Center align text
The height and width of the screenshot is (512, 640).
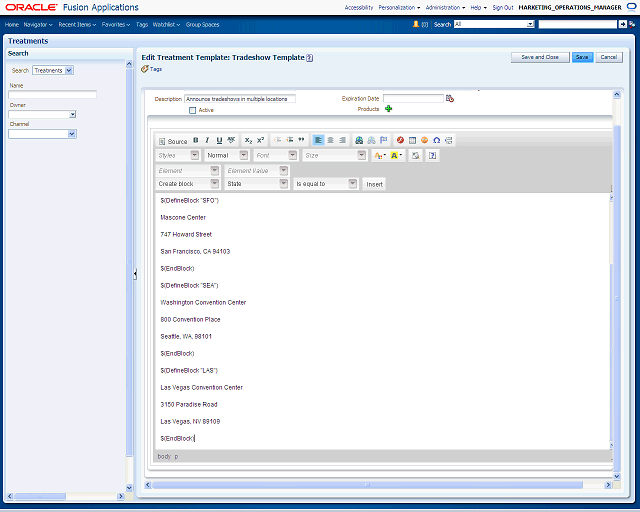coord(331,140)
